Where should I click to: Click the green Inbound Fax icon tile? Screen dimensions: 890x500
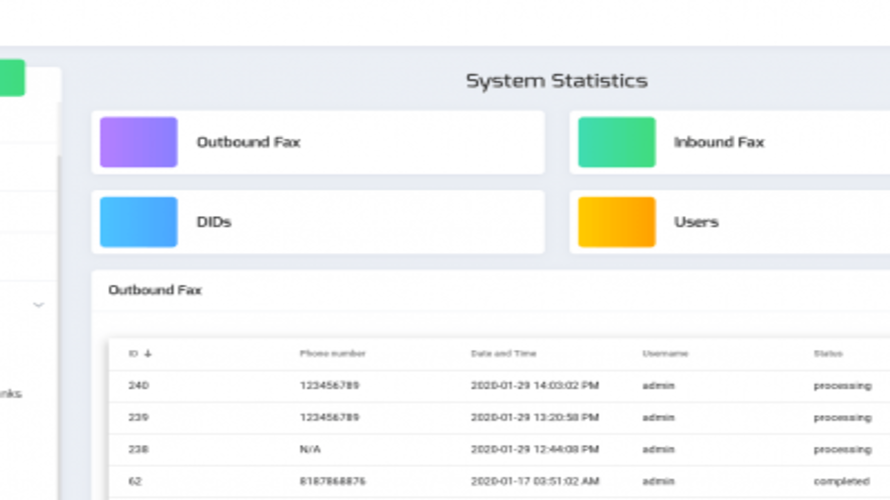[x=616, y=142]
